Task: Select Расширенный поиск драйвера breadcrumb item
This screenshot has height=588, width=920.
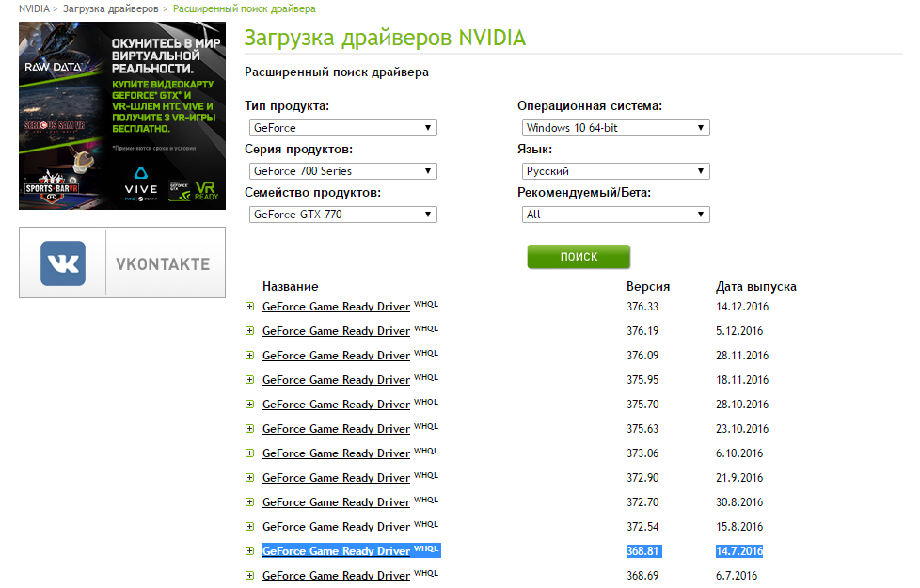Action: pyautogui.click(x=244, y=8)
